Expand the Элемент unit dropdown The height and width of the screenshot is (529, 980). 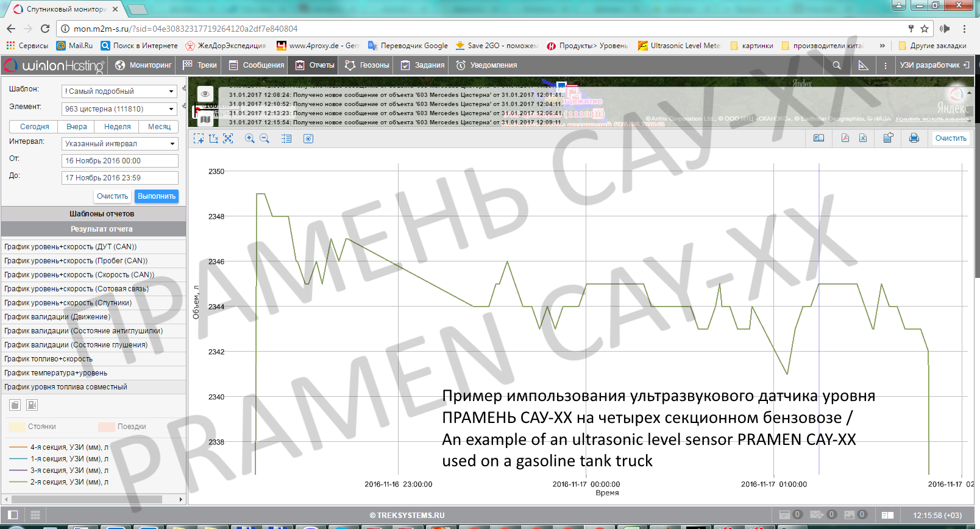coord(119,109)
